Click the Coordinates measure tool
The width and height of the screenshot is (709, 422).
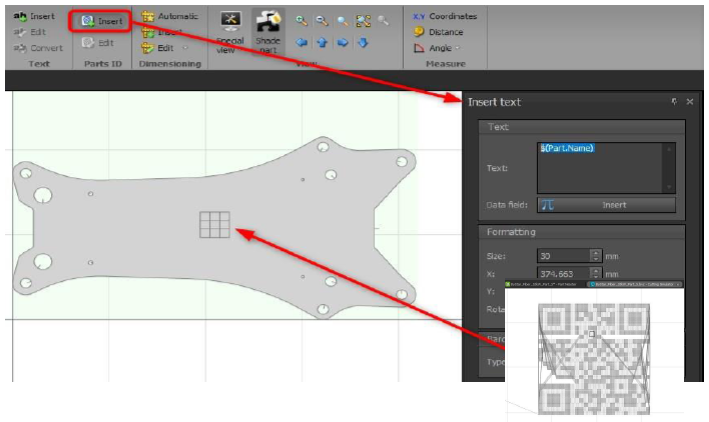[446, 17]
